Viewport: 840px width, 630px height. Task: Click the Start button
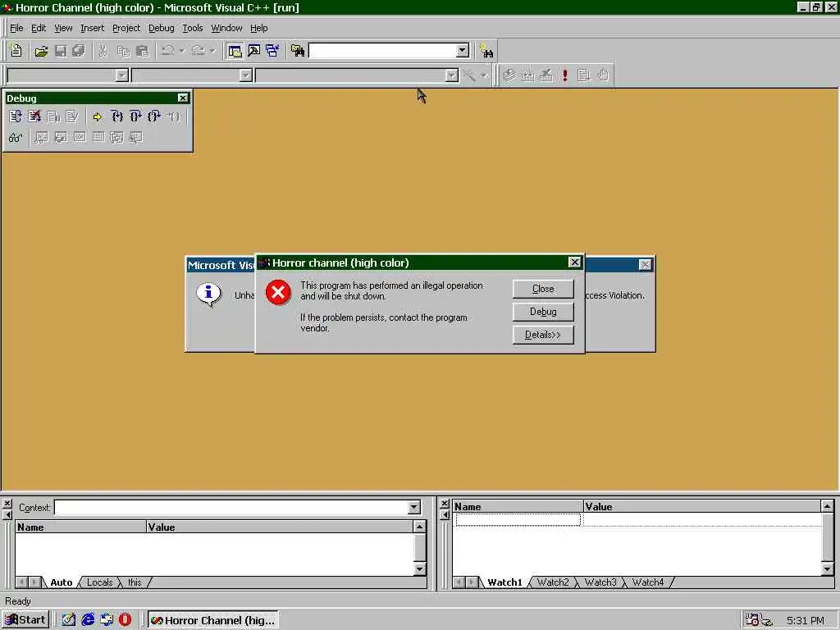tap(25, 620)
